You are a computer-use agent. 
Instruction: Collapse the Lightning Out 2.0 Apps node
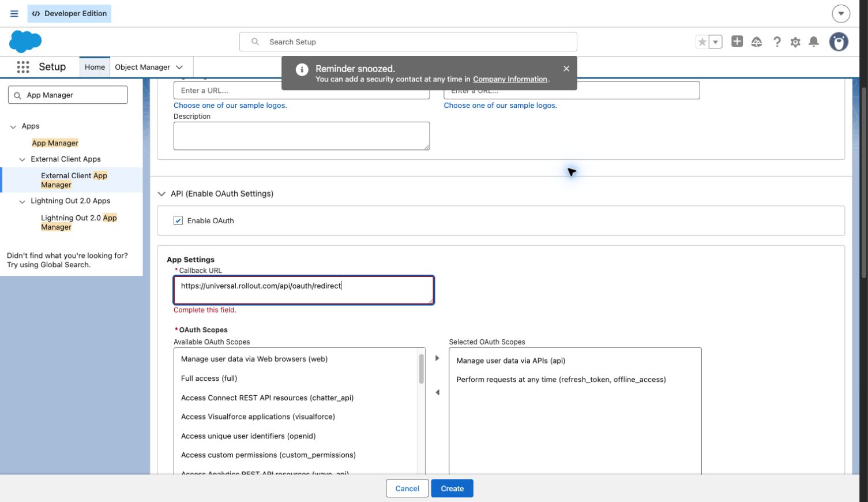(x=22, y=201)
